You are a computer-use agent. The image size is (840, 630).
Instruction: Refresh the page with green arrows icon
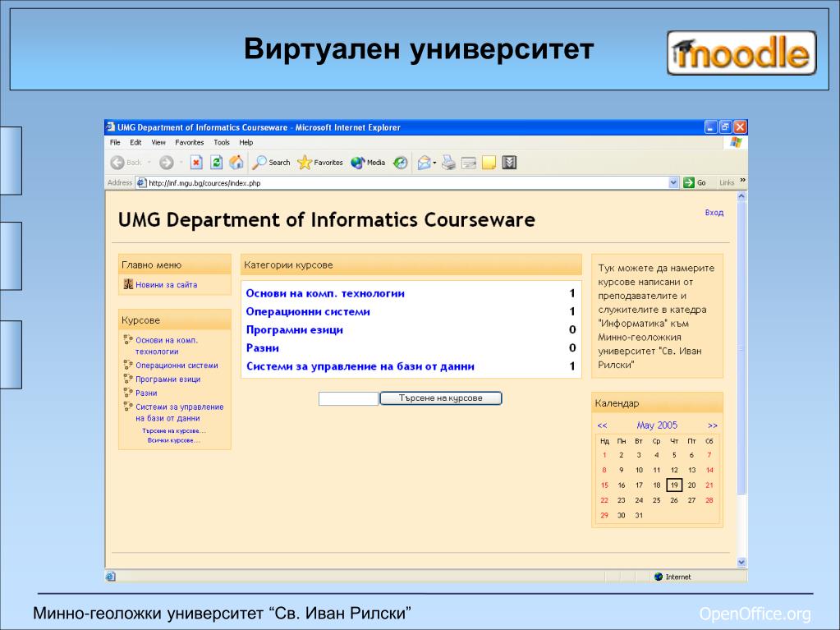[217, 163]
